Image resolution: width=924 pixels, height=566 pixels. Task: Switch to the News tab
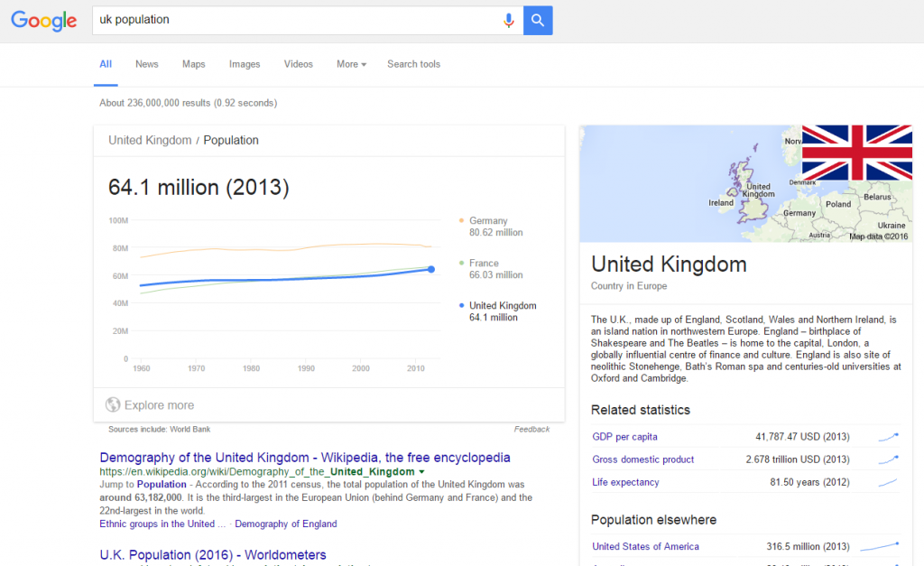click(x=147, y=64)
